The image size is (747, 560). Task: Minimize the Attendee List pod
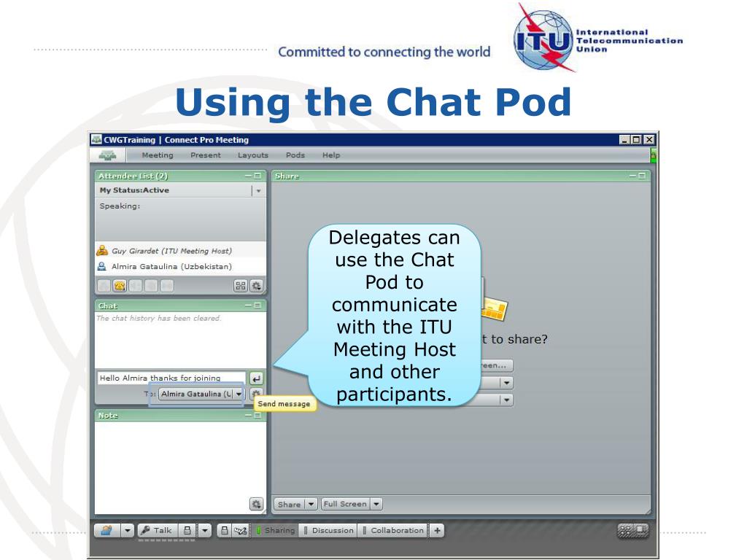click(248, 176)
